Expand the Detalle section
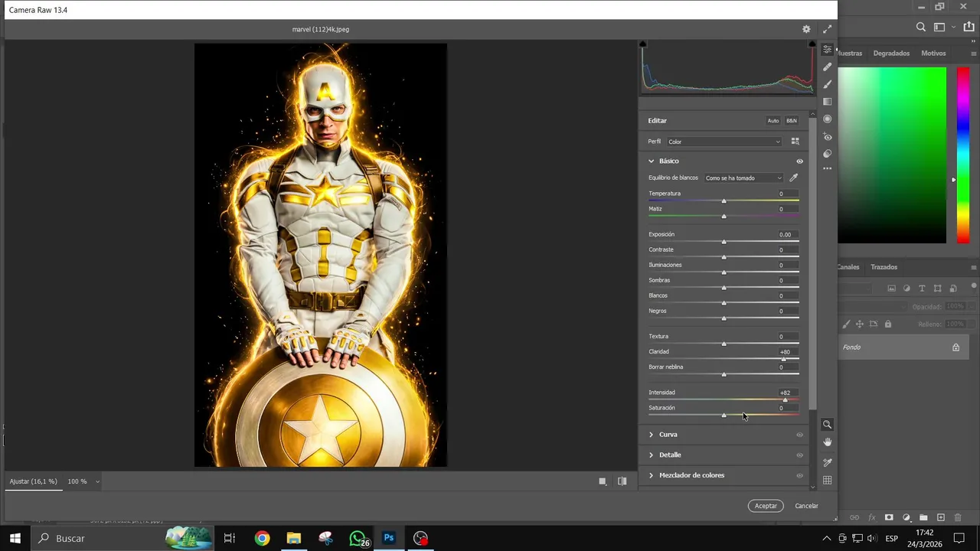The image size is (980, 551). (652, 455)
